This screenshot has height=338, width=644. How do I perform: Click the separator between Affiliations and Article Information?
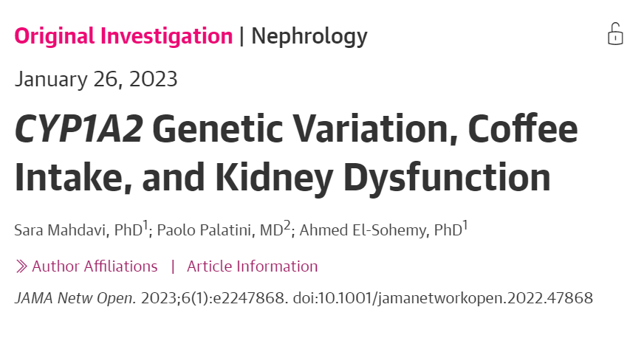point(173,266)
